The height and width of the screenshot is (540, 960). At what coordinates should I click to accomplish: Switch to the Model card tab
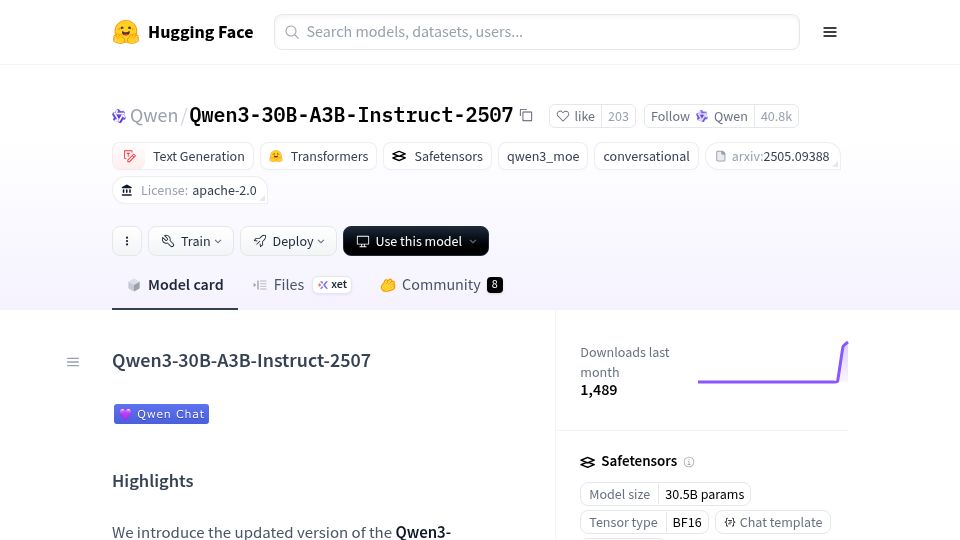tap(175, 285)
